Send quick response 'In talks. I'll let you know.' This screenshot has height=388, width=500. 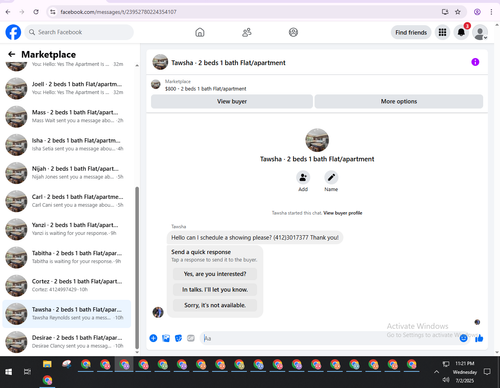coord(215,290)
